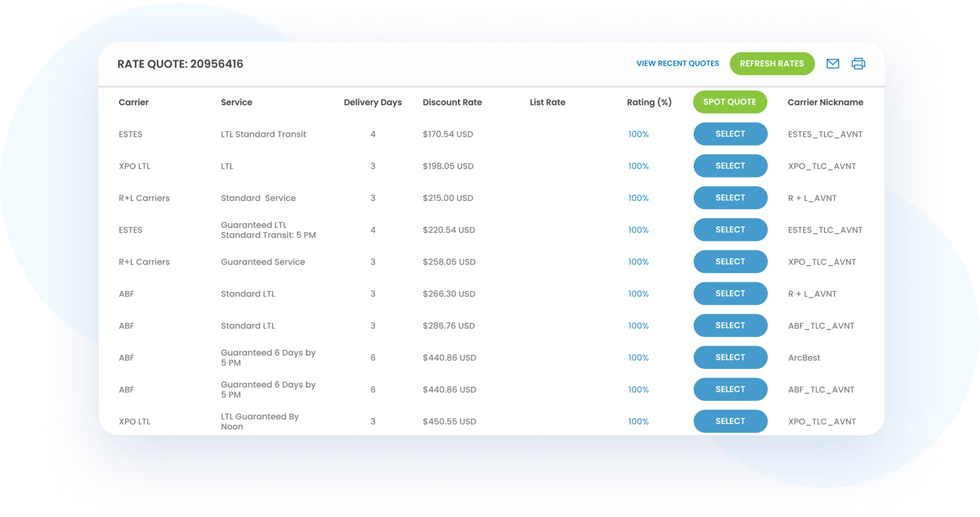Click the ArcBest carrier nickname
Image resolution: width=980 pixels, height=517 pixels.
tap(803, 357)
